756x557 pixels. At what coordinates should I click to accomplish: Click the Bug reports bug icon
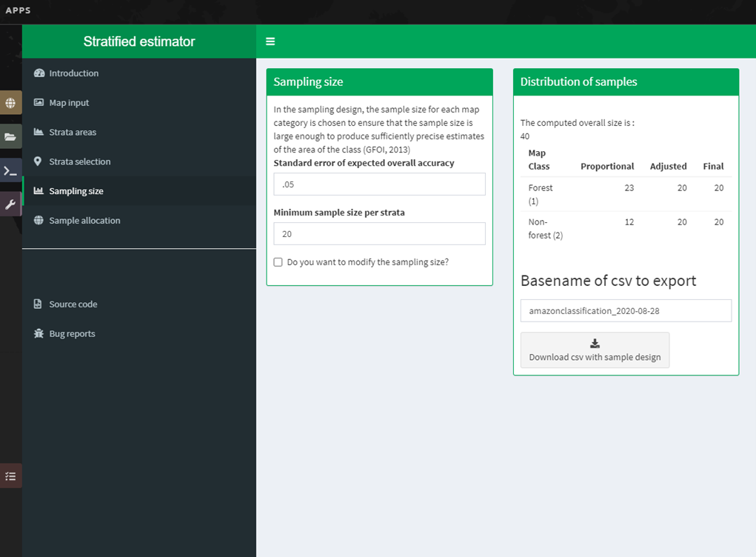pos(39,333)
